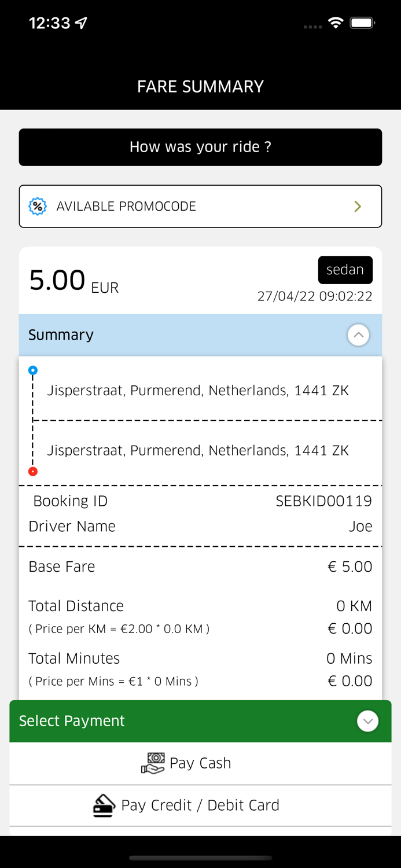Tap the location arrow beside the clock
Screen dimensions: 401x868
coord(81,23)
